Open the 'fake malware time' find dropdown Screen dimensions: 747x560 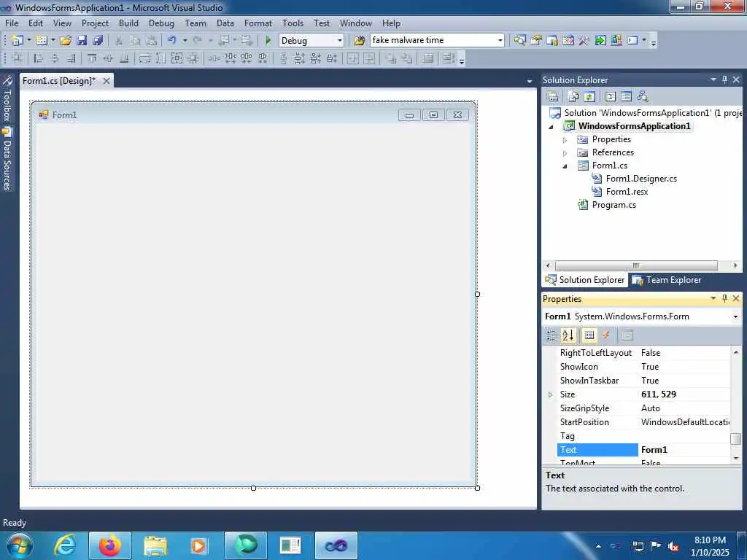pos(500,41)
